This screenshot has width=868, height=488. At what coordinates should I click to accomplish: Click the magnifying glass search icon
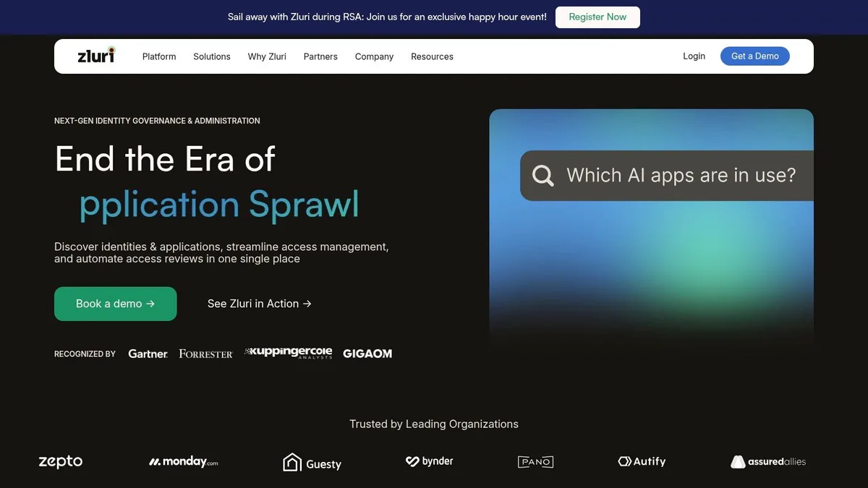click(x=542, y=176)
